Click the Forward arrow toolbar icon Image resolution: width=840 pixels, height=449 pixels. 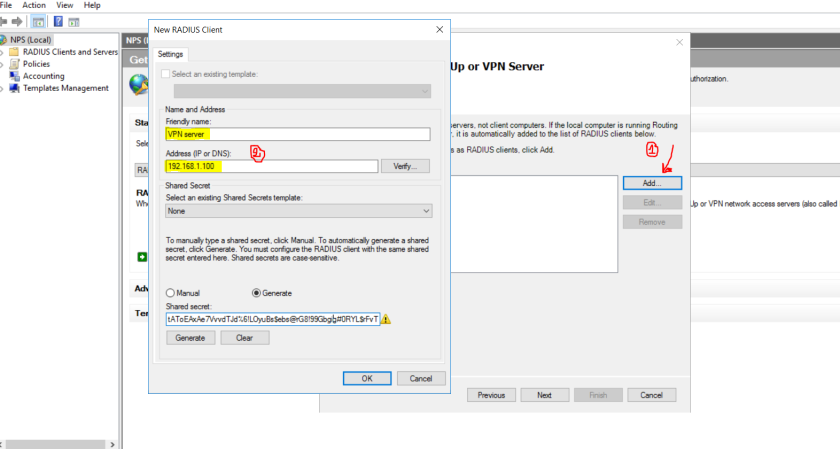coord(17,22)
